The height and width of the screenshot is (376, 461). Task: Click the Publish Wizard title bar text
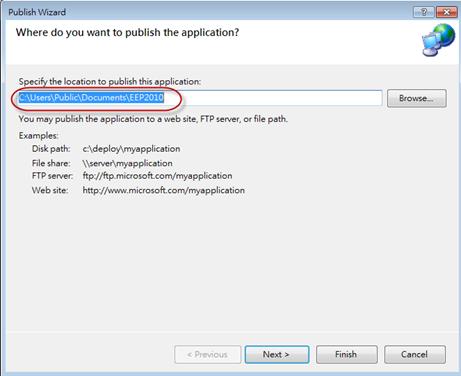pos(37,12)
